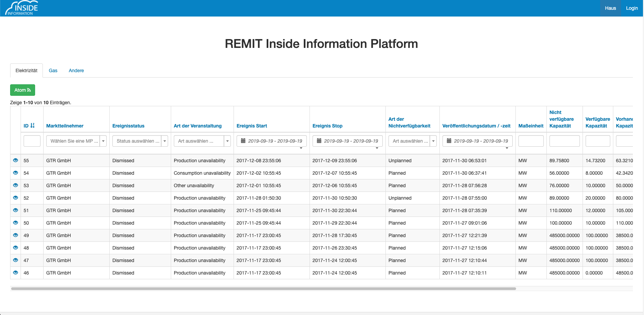
Task: Switch to the Andere tab
Action: 76,70
